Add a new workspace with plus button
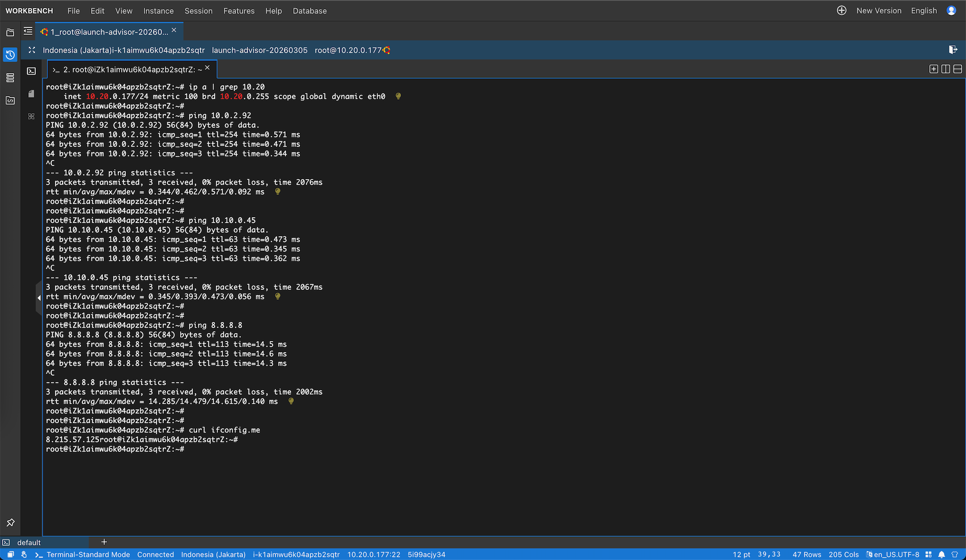The image size is (966, 560). coord(104,542)
